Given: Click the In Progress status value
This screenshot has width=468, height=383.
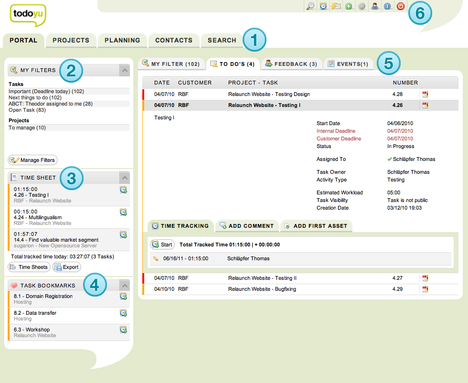Looking at the screenshot, I should click(x=401, y=146).
